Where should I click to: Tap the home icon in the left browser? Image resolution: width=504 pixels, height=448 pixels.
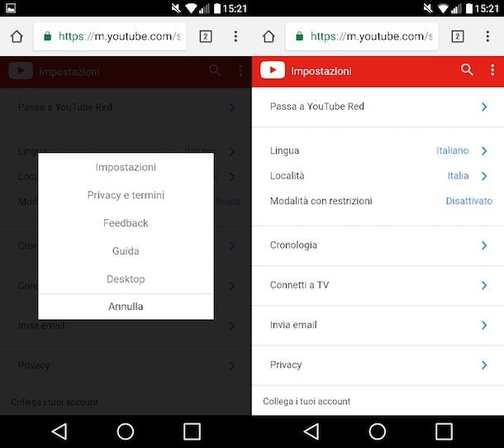17,36
